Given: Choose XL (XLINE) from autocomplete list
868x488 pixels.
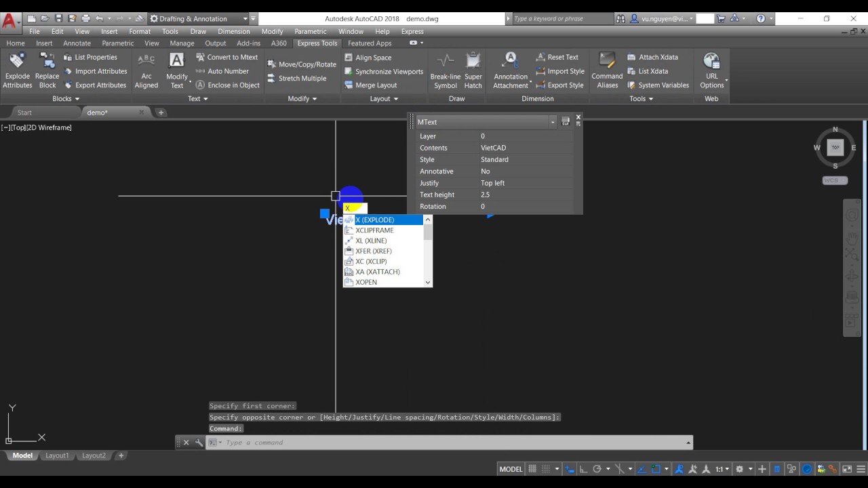Looking at the screenshot, I should [x=383, y=241].
